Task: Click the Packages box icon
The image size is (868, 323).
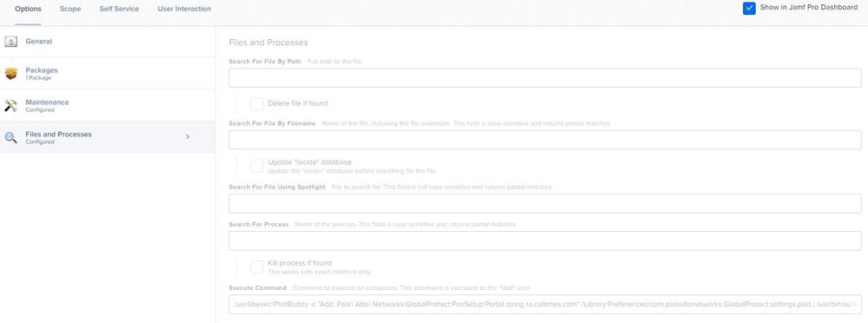Action: point(11,74)
